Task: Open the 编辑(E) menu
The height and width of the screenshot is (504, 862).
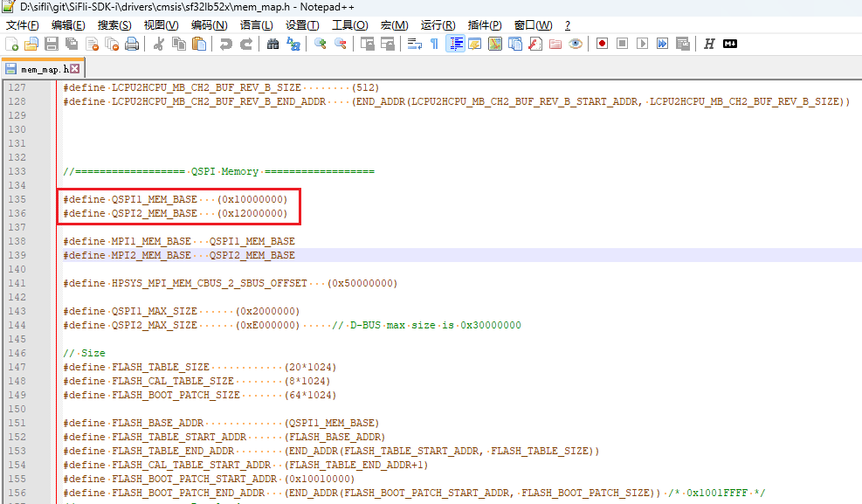Action: click(68, 25)
